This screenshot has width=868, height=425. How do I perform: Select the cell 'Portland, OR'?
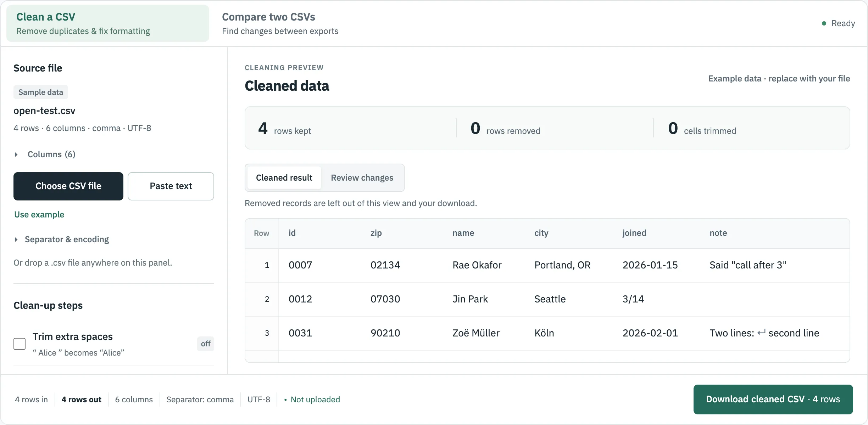click(x=562, y=265)
